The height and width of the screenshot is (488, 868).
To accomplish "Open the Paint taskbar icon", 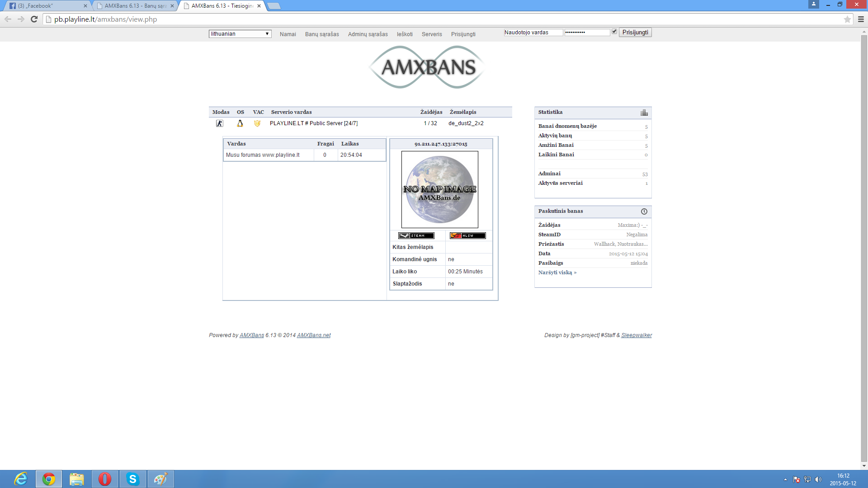I will 161,479.
